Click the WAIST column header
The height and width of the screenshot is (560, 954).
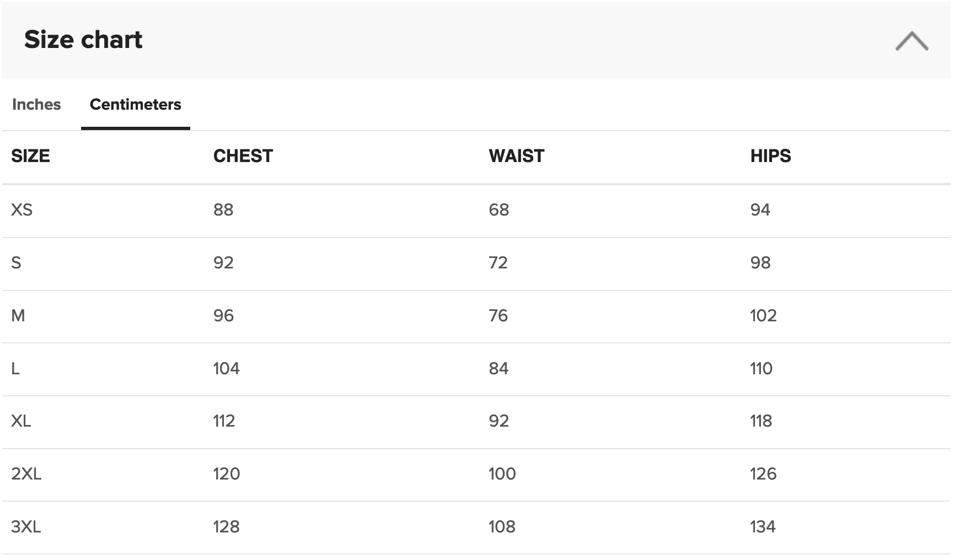tap(516, 156)
